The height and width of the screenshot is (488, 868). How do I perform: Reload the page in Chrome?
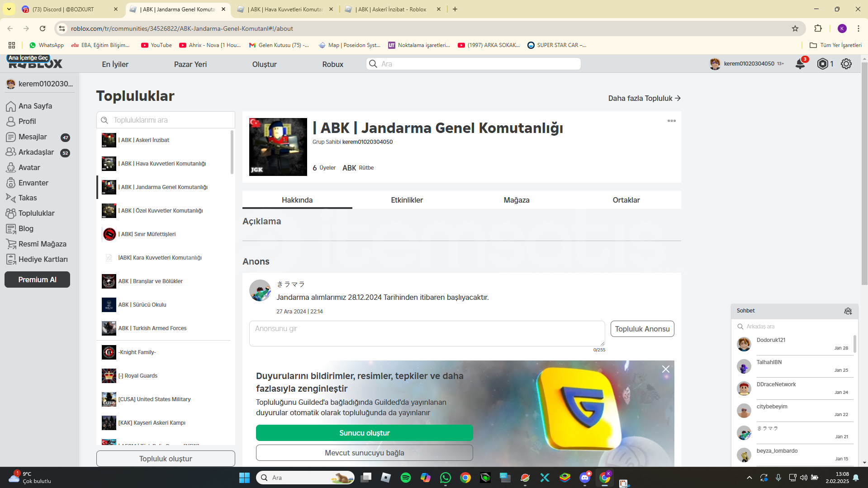[43, 28]
